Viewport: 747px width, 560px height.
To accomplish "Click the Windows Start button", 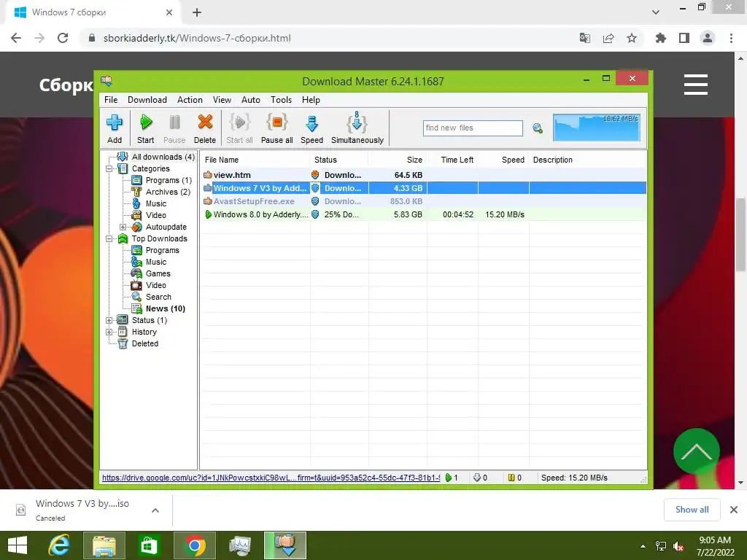I will (18, 545).
